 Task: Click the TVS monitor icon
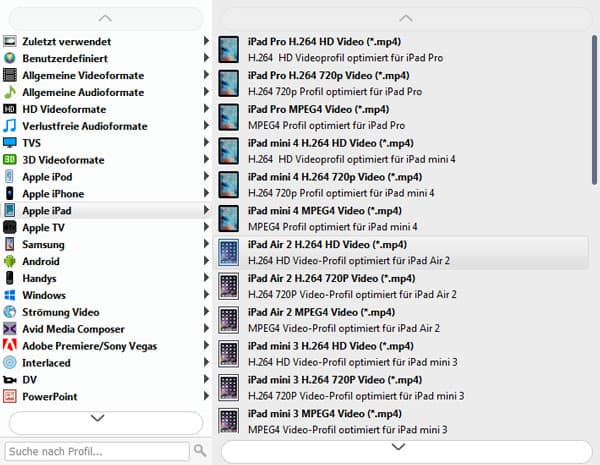coord(10,143)
